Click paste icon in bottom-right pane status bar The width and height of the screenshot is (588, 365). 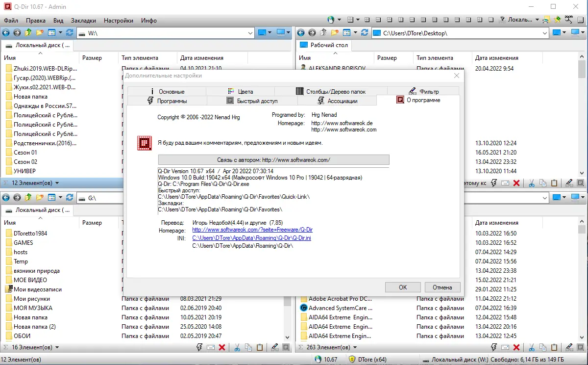(554, 347)
